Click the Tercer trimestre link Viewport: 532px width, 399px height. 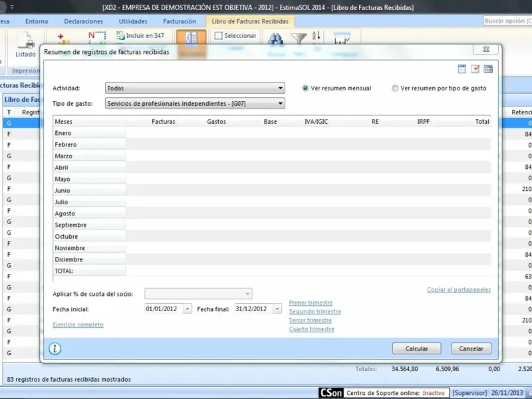pos(310,321)
